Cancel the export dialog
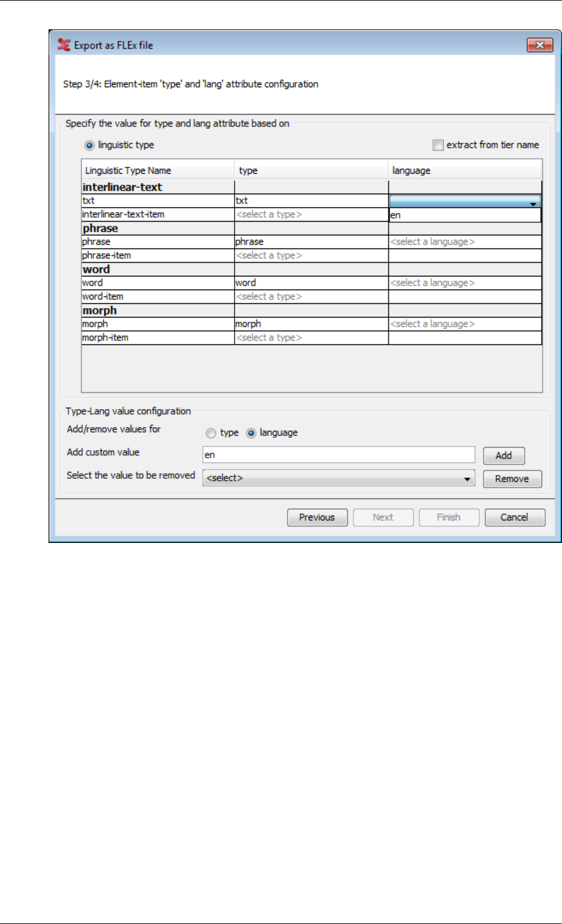Screen dimensions: 562x924 tap(514, 517)
